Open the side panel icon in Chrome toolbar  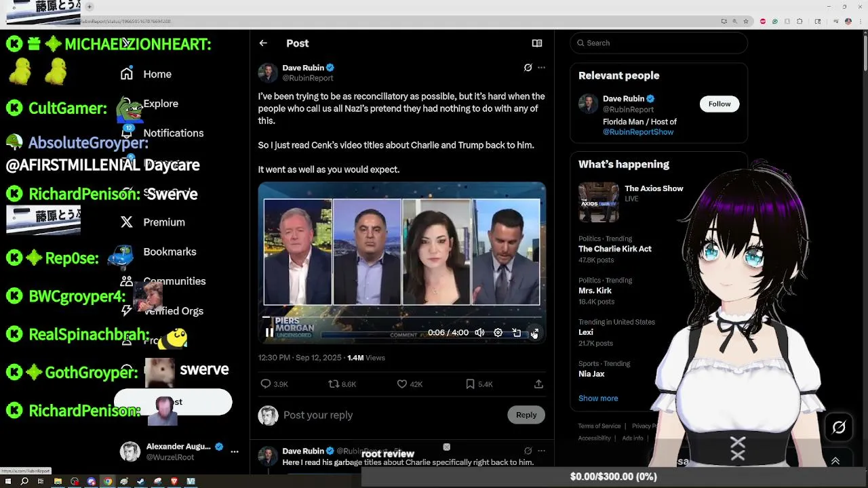pos(817,21)
